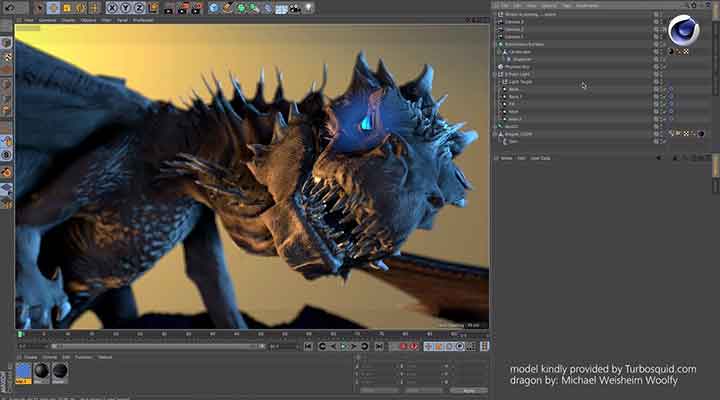Toggle Autokeying button
This screenshot has width=720, height=400.
click(414, 346)
